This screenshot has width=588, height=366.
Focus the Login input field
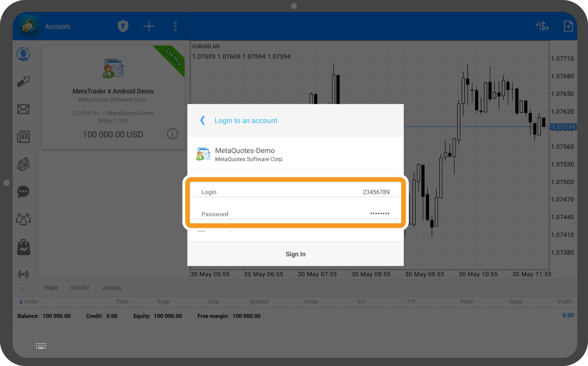tap(295, 192)
